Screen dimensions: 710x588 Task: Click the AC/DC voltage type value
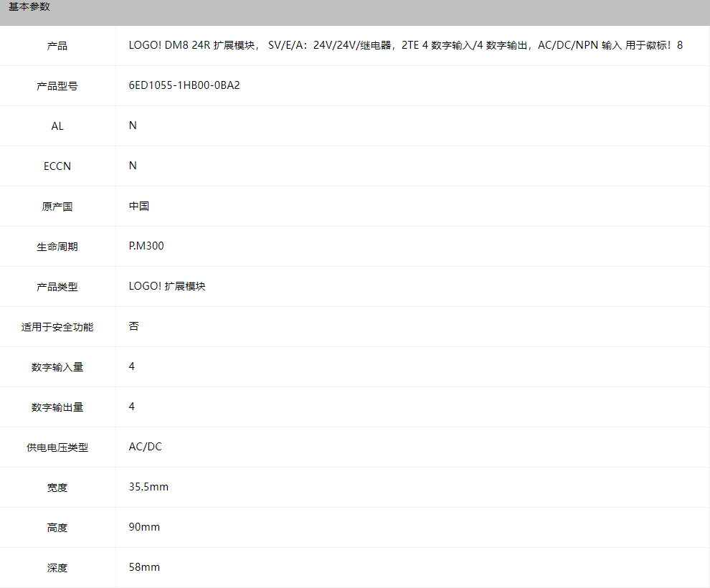(x=146, y=447)
